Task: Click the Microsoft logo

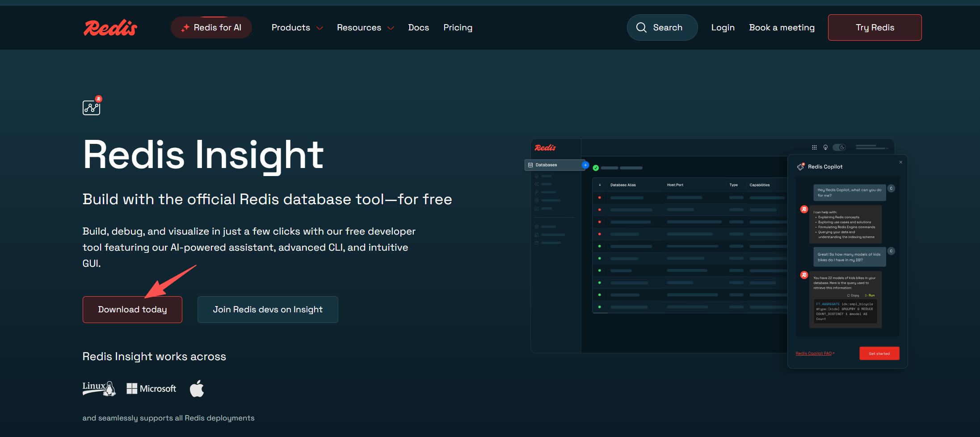Action: (151, 389)
